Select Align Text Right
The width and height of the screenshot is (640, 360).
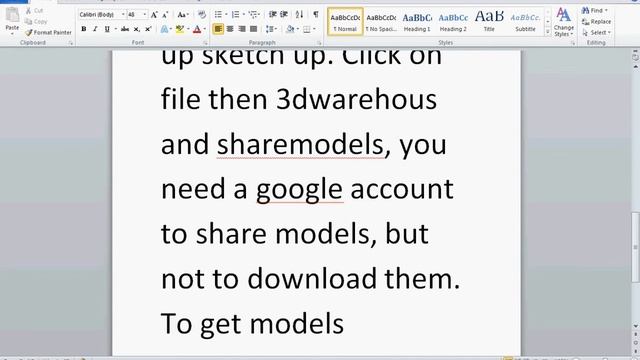(242, 29)
